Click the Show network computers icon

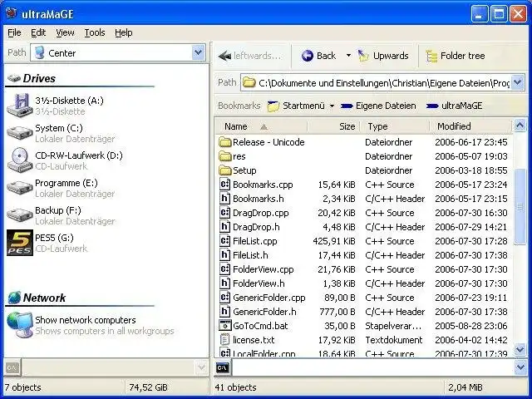(20, 325)
